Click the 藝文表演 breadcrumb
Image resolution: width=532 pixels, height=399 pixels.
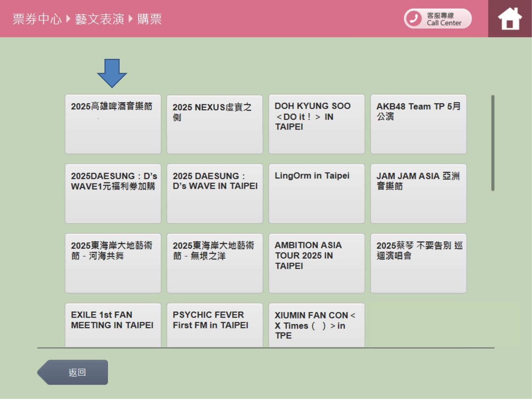(x=99, y=19)
